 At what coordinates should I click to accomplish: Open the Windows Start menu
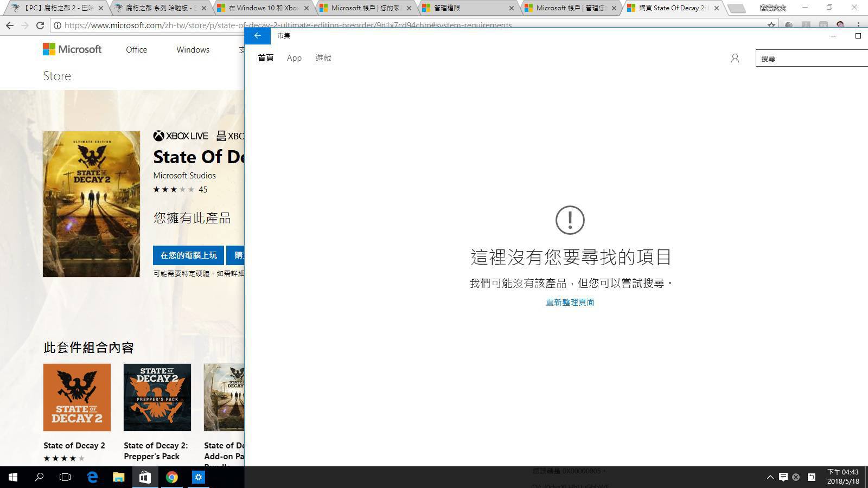click(13, 477)
